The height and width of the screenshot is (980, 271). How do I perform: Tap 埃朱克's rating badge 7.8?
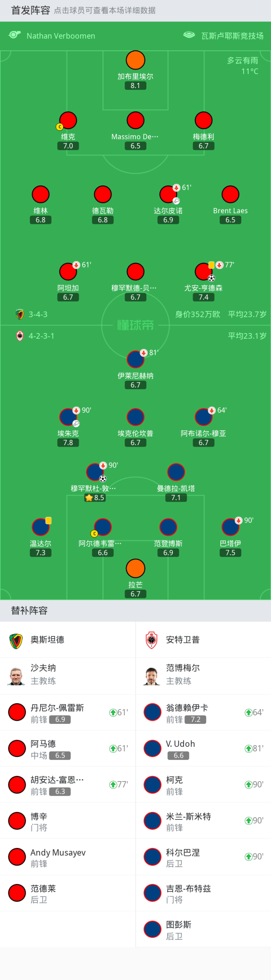click(x=68, y=442)
